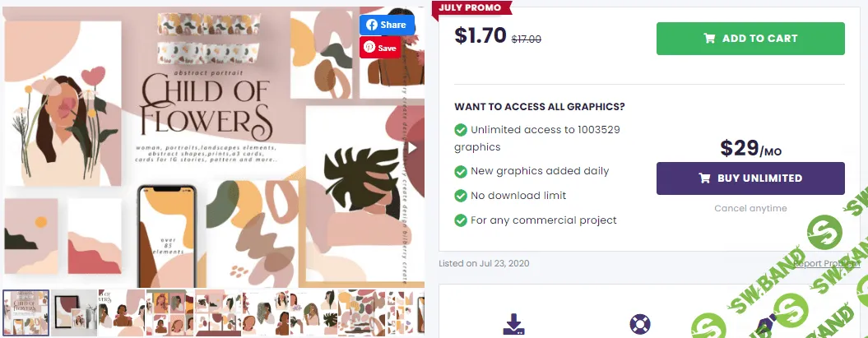Click the check next to For any commercial project

460,220
